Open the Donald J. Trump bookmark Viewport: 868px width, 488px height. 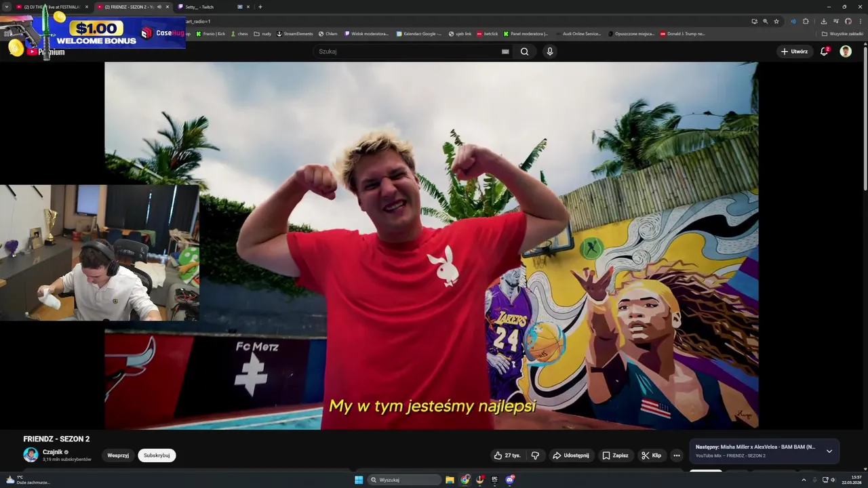(x=683, y=33)
